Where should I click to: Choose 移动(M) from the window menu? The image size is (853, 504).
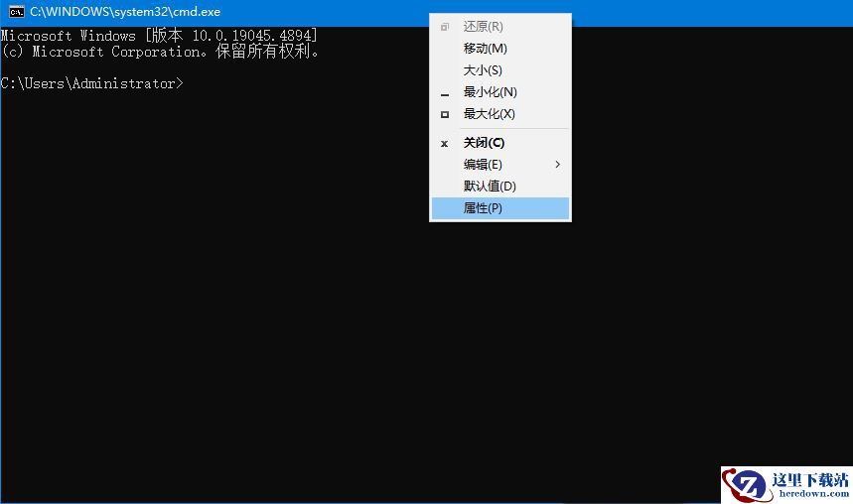click(x=499, y=49)
